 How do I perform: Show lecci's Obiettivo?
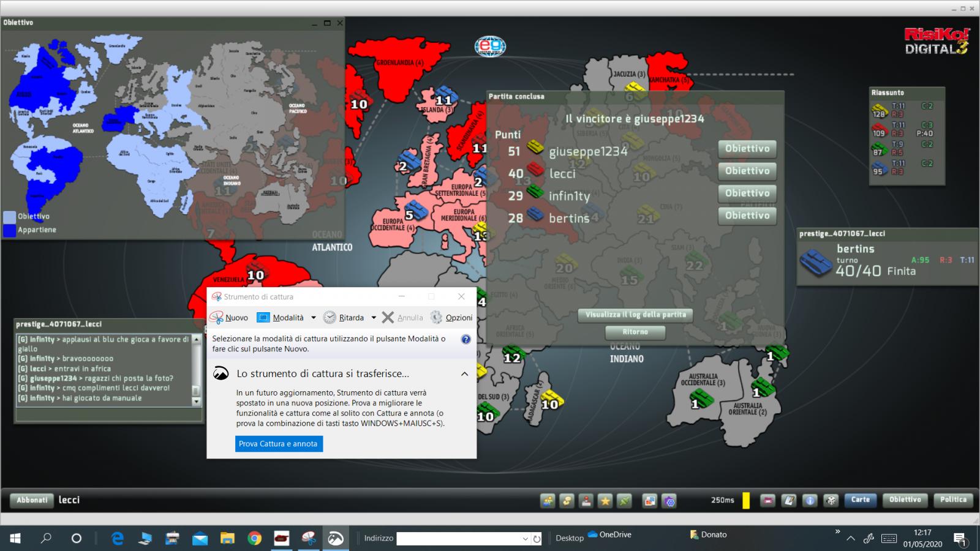click(747, 171)
